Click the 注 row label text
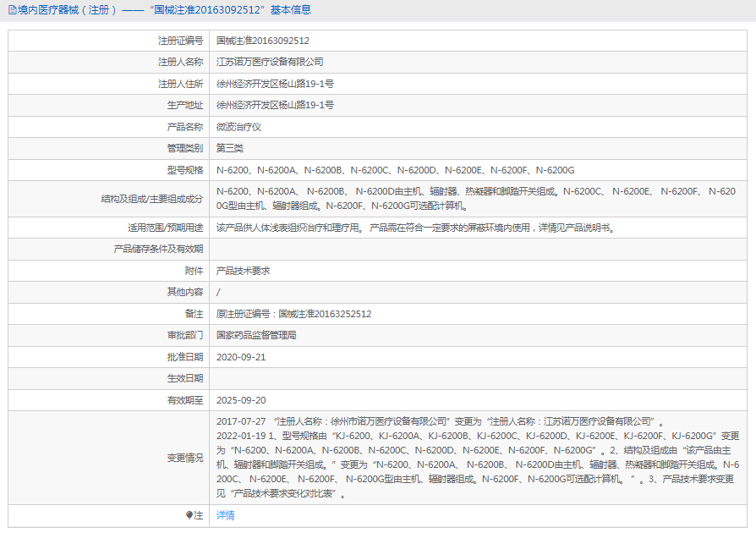Screen dimensions: 756x533 point(198,515)
